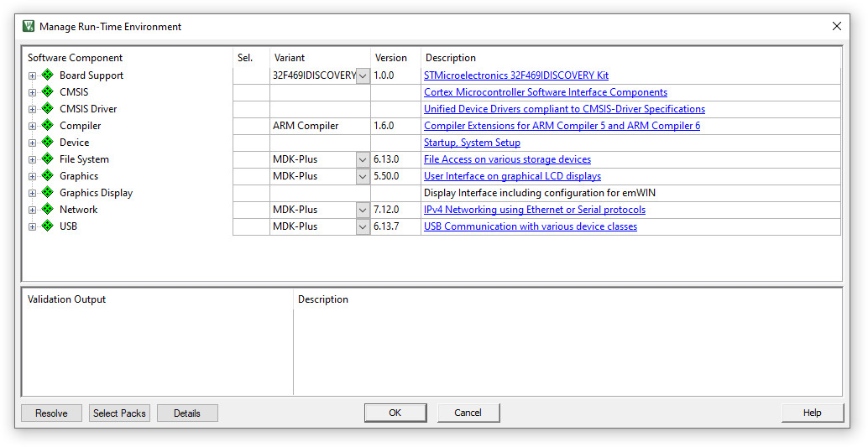Expand the Graphics Display tree node
The height and width of the screenshot is (447, 868).
[32, 193]
